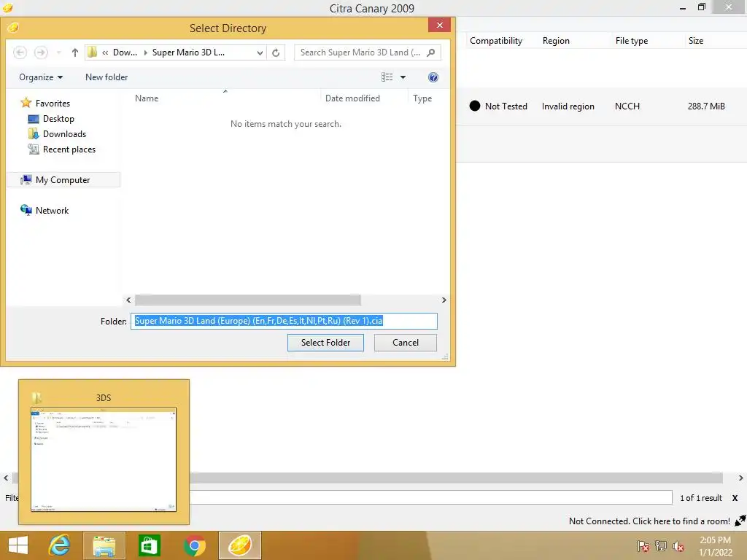Click the Citra game filter text field
Viewport: 747px width, 560px height.
point(430,497)
